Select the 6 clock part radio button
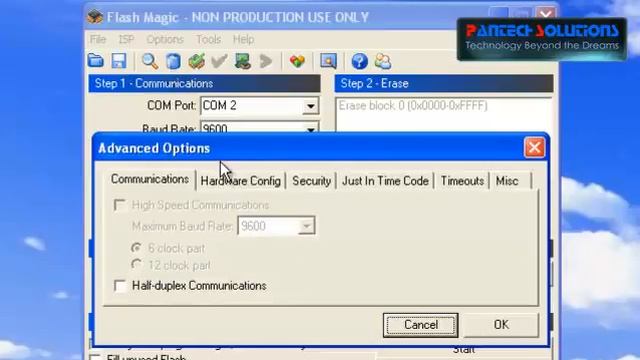Screen dimensions: 640x360 pyautogui.click(x=136, y=248)
